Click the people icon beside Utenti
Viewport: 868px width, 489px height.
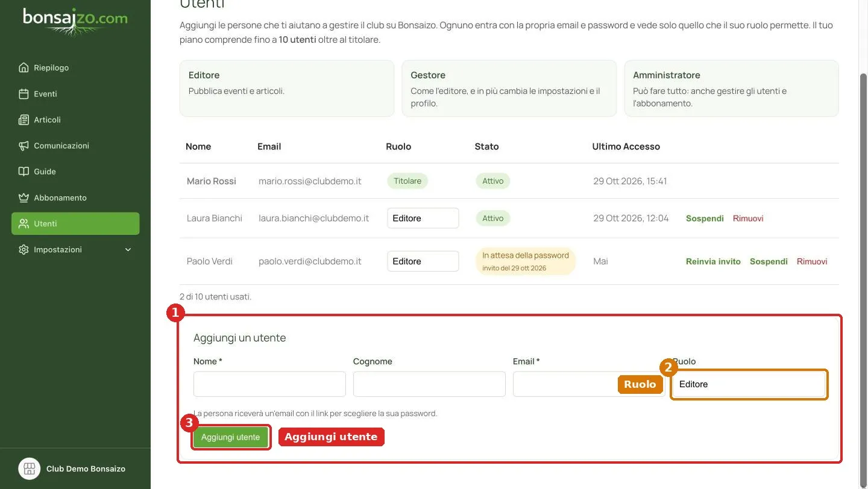(x=24, y=223)
